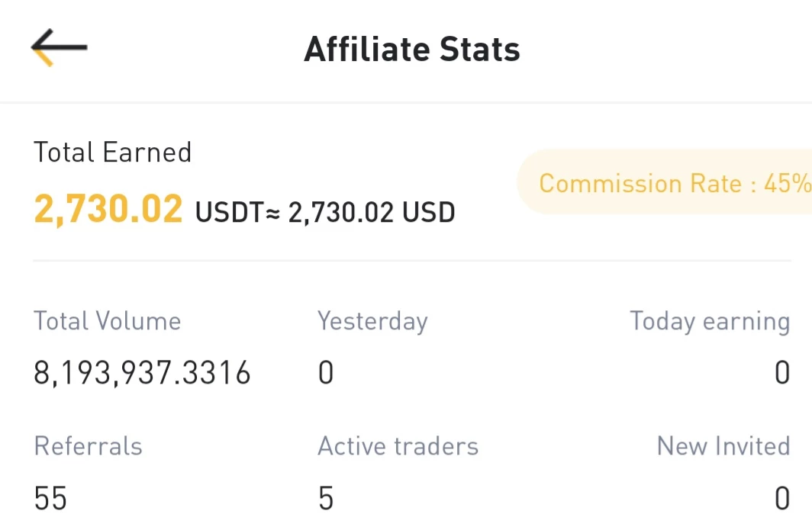This screenshot has width=812, height=527.
Task: Tap the USDT≈ 2,730.02 USD conversion text
Action: (x=324, y=212)
